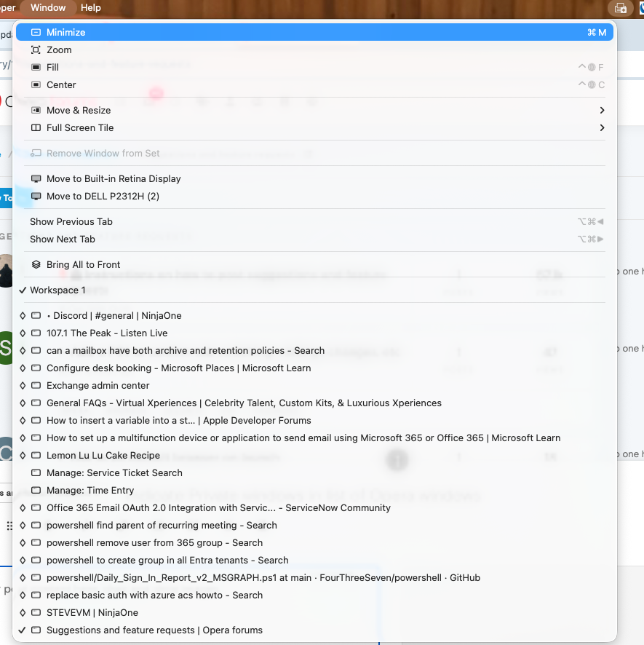Click window icon beside Lemon Lu Lu Cake
Screen dimensions: 644x645
pyautogui.click(x=36, y=456)
